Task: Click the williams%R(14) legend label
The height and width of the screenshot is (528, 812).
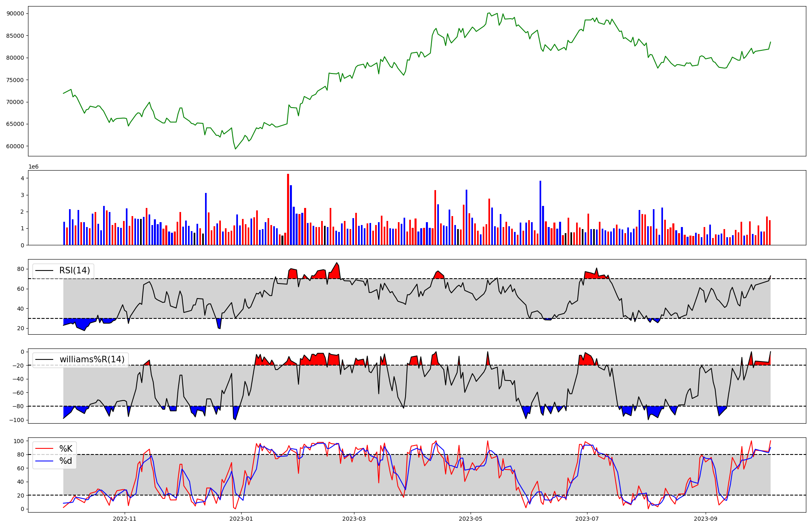Action: (92, 359)
